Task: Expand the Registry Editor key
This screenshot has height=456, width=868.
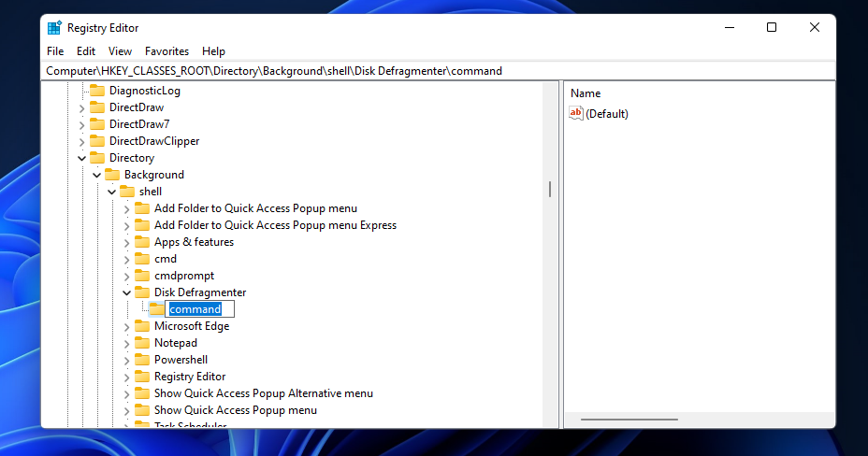Action: [x=127, y=378]
